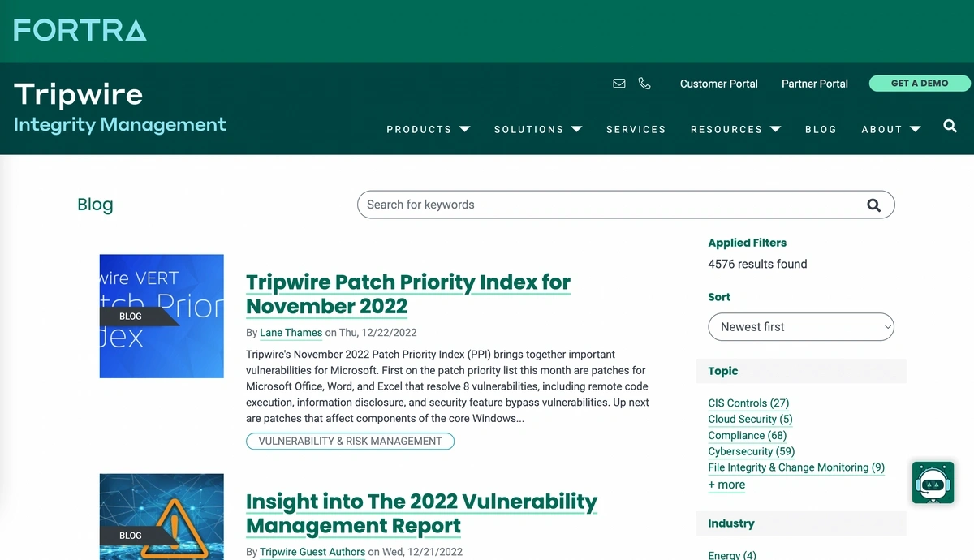Show more topics via + more
Screen dimensions: 974x560
(x=726, y=485)
